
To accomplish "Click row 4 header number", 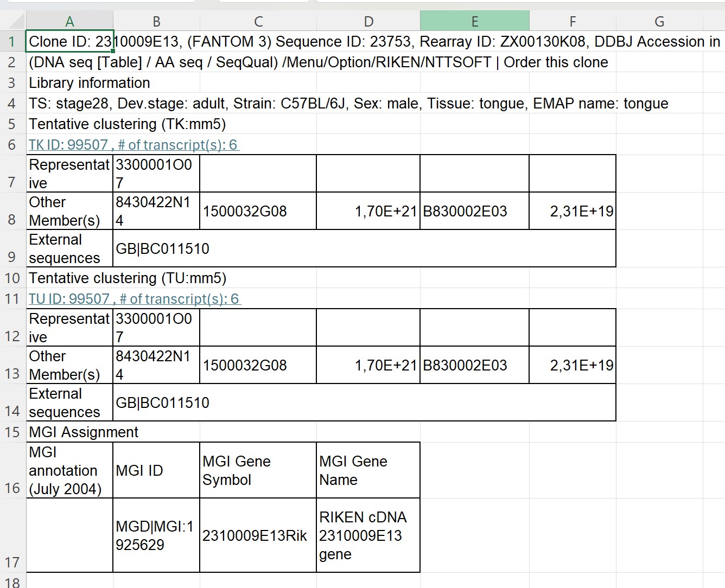I will [12, 104].
